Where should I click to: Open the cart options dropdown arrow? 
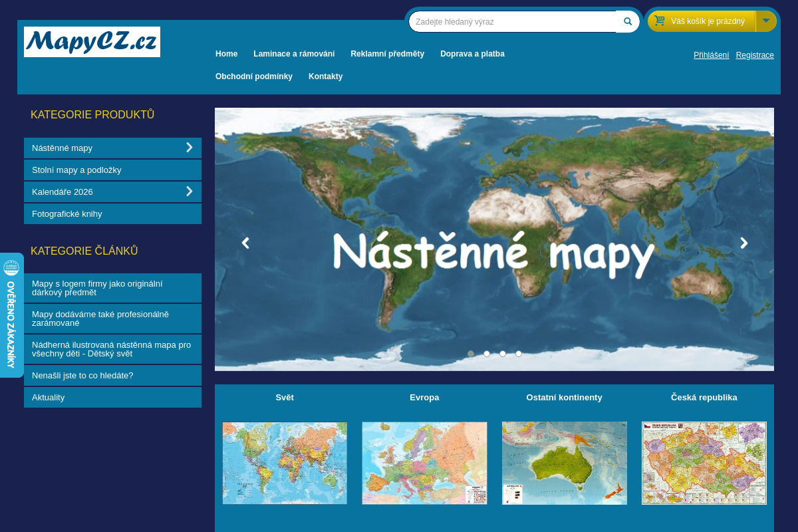[766, 21]
